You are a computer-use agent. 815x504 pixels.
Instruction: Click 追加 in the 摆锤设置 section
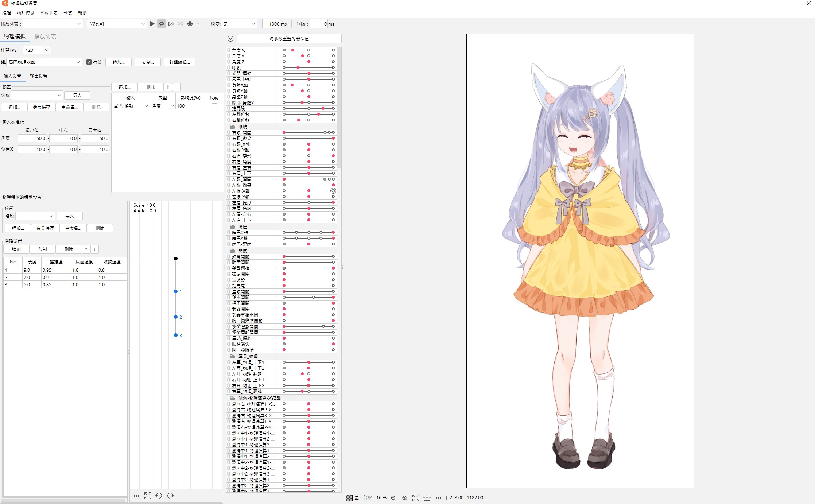point(16,249)
